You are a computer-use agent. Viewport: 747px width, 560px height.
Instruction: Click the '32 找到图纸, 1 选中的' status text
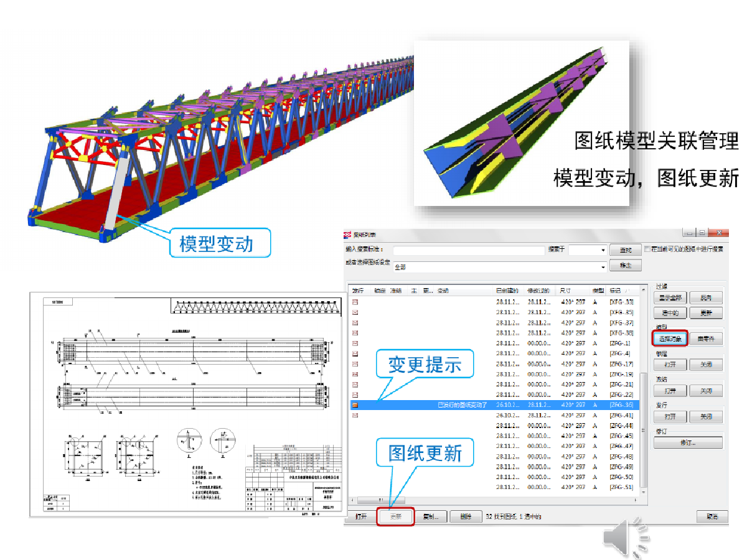(x=513, y=516)
